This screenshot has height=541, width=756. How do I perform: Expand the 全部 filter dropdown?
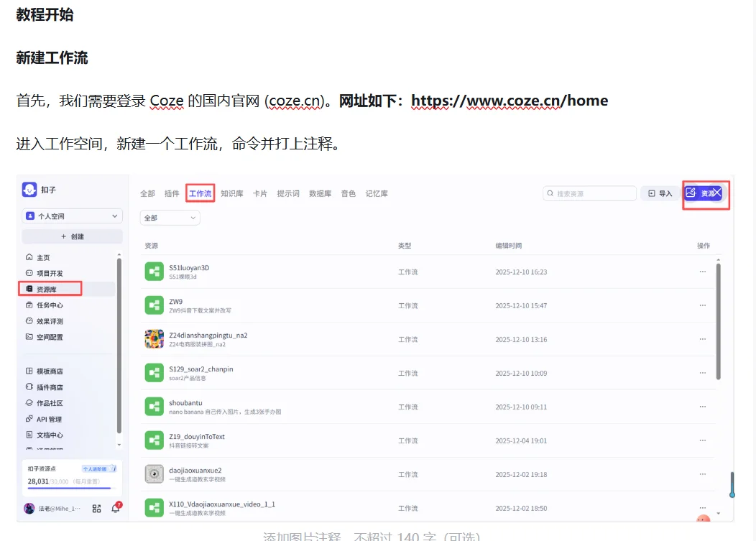click(x=170, y=218)
